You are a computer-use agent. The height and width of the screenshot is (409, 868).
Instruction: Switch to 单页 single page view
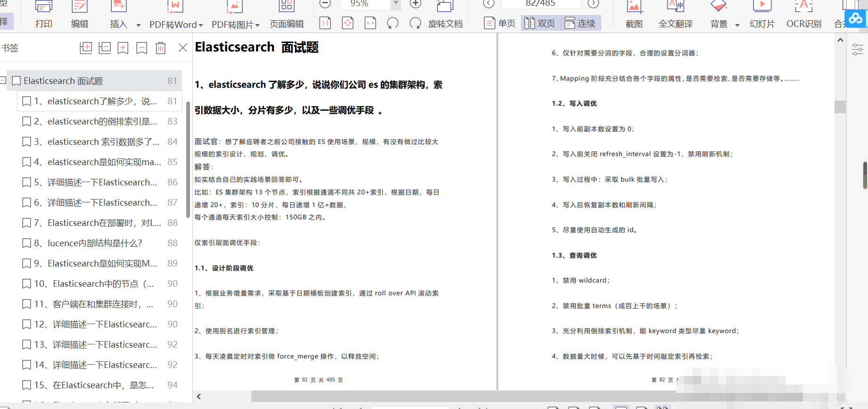[500, 23]
